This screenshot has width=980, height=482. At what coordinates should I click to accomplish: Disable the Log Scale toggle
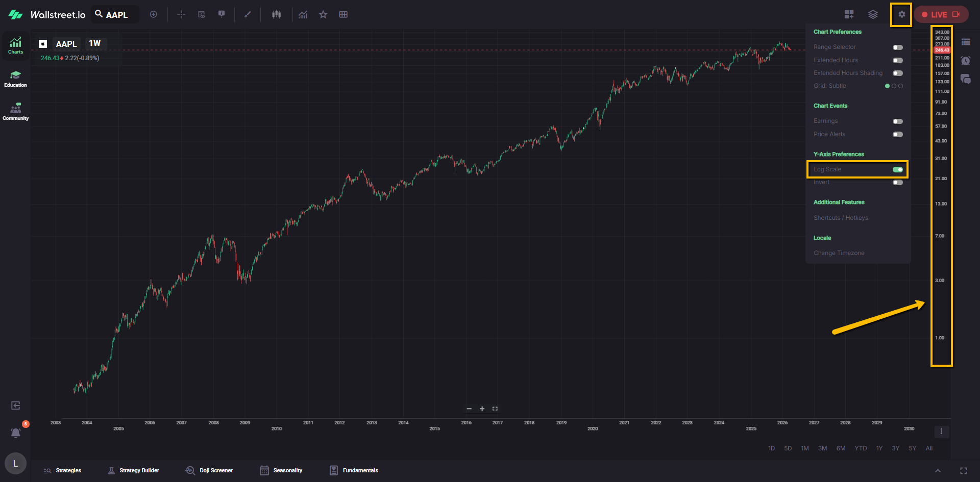coord(897,170)
